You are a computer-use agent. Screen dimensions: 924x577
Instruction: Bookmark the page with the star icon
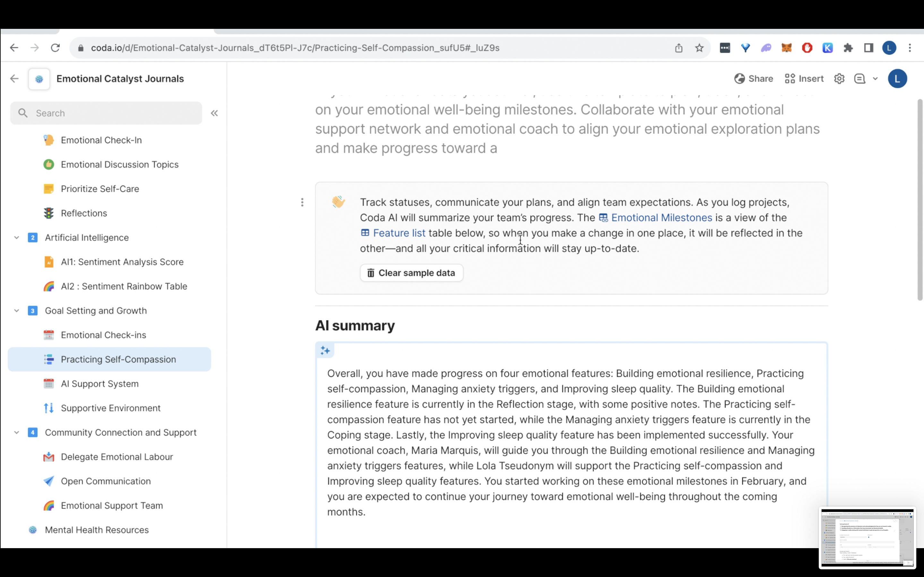click(699, 48)
